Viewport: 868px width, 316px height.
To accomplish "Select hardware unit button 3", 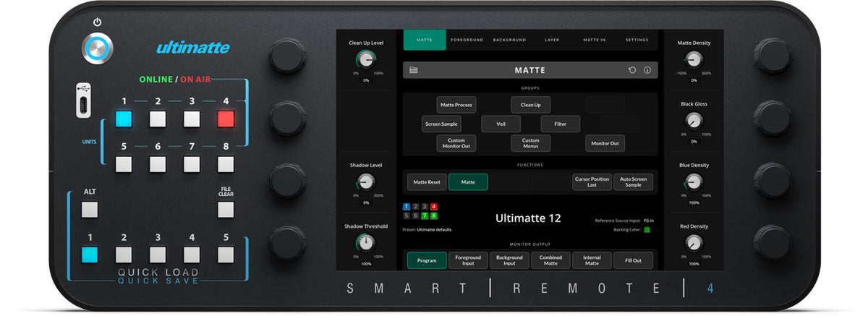I will [192, 119].
